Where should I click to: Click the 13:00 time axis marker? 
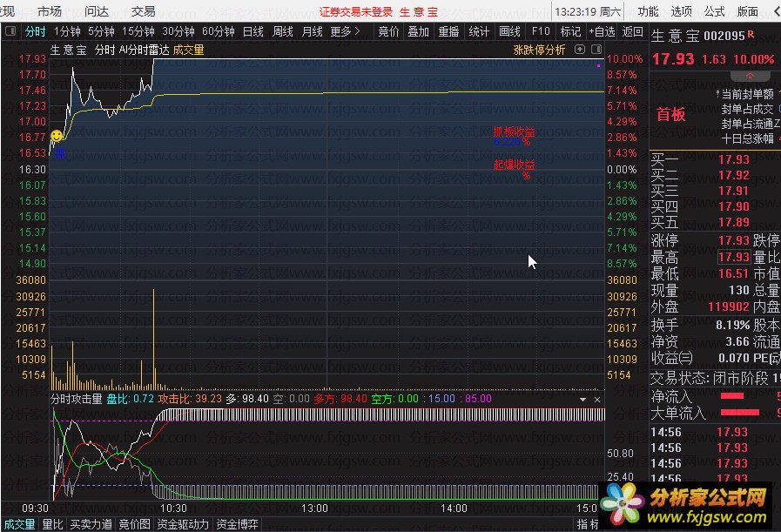point(315,508)
